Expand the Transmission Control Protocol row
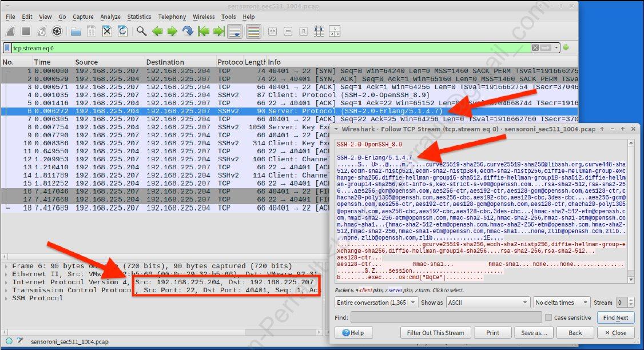The height and width of the screenshot is (350, 644). pos(6,290)
